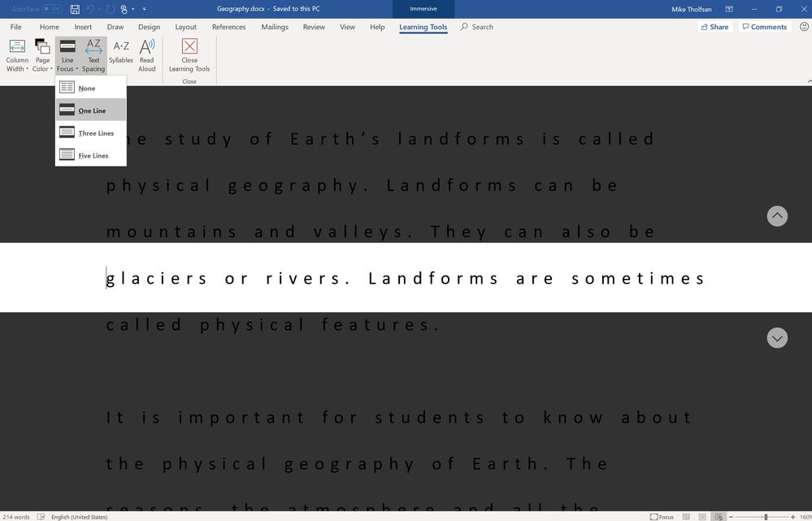This screenshot has width=812, height=521.
Task: Click the zoom percentage value
Action: click(x=805, y=517)
